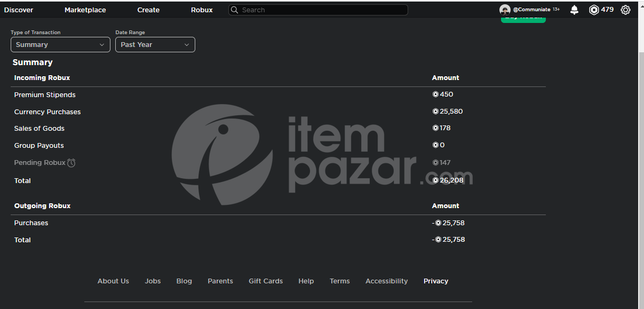Viewport: 644px width, 309px height.
Task: Click the Sales of Goods amount 178
Action: (x=446, y=128)
